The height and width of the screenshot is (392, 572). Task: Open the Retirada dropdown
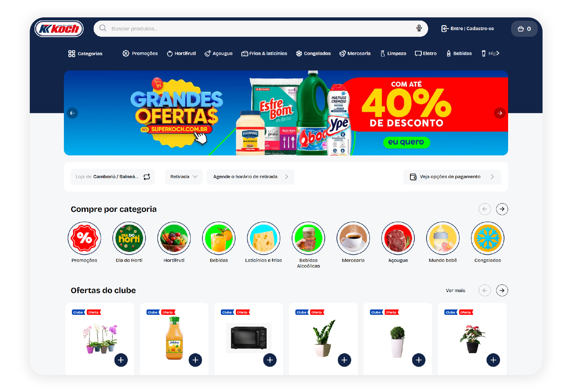pos(184,177)
